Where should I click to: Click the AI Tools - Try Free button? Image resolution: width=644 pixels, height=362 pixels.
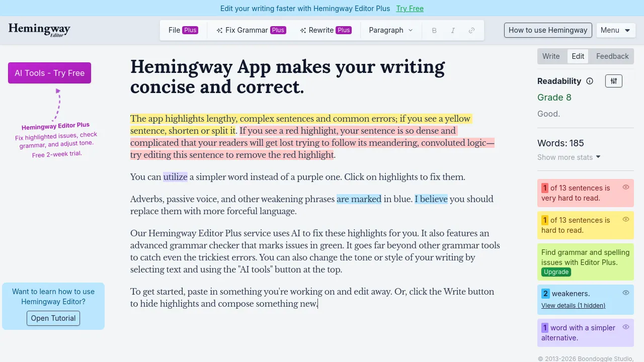(x=49, y=73)
